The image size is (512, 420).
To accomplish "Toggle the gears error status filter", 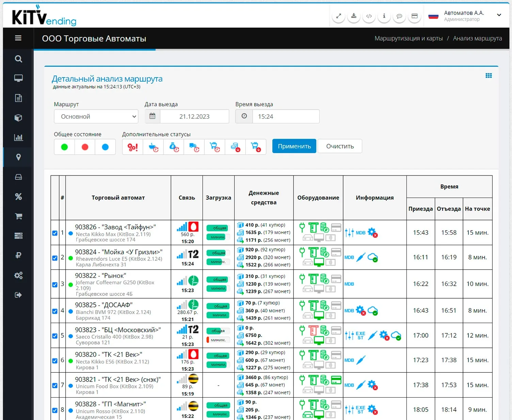I will [133, 147].
